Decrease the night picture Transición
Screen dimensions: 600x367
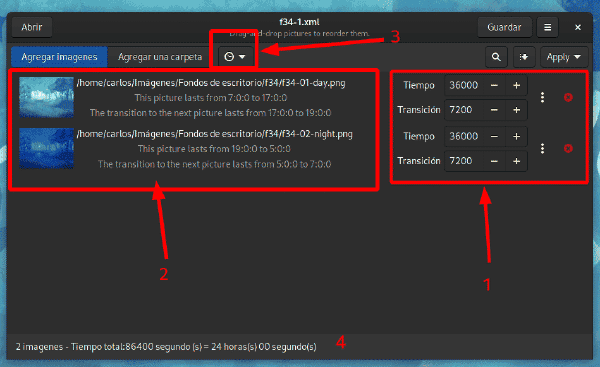pos(494,161)
